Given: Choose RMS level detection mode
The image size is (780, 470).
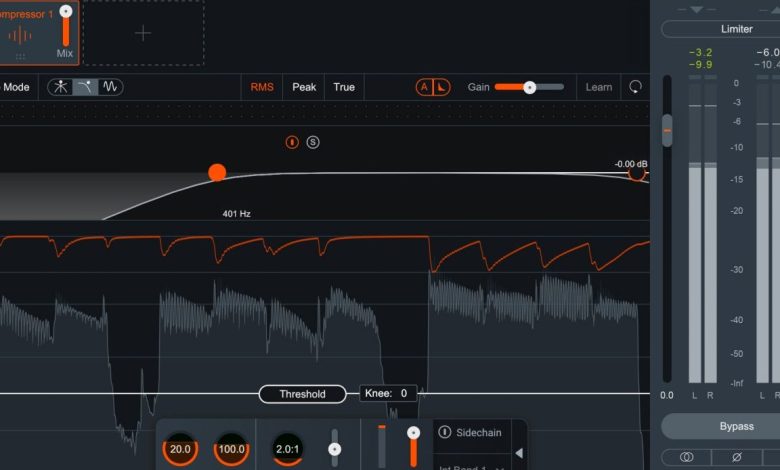Looking at the screenshot, I should pyautogui.click(x=262, y=87).
